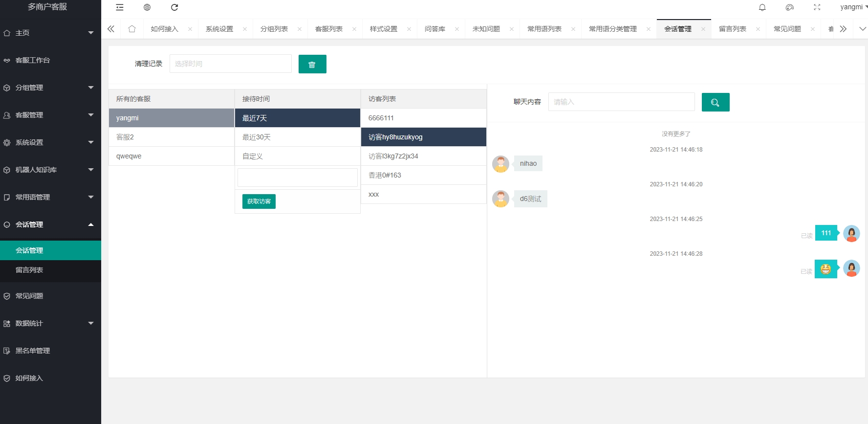Open notifications bell icon
This screenshot has height=424, width=868.
(762, 7)
